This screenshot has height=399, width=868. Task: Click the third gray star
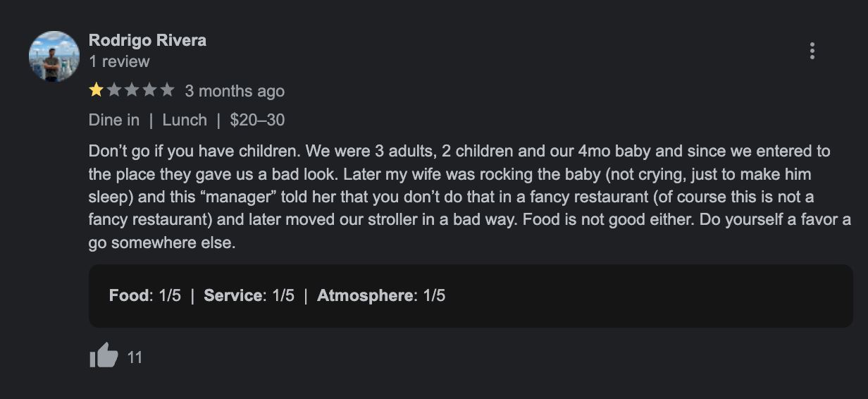(131, 90)
